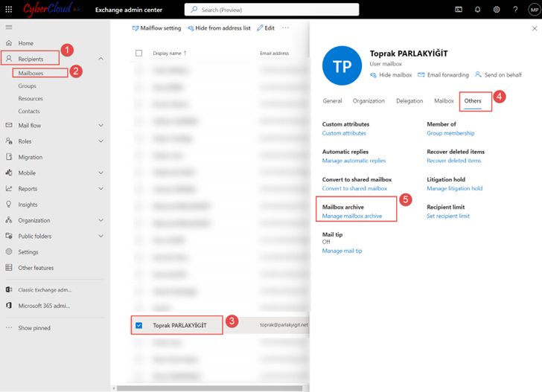The width and height of the screenshot is (542, 392).
Task: Click the Other features grid icon
Action: pyautogui.click(x=9, y=267)
